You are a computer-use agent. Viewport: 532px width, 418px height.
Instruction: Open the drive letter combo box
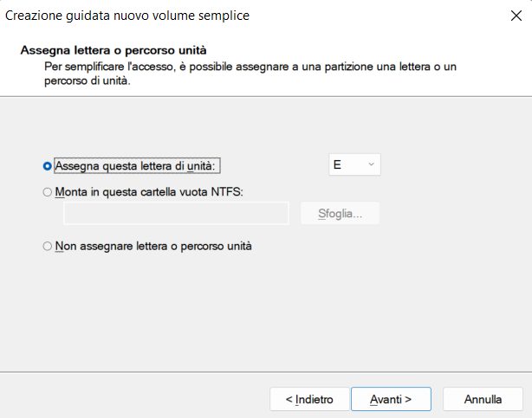[x=354, y=164]
